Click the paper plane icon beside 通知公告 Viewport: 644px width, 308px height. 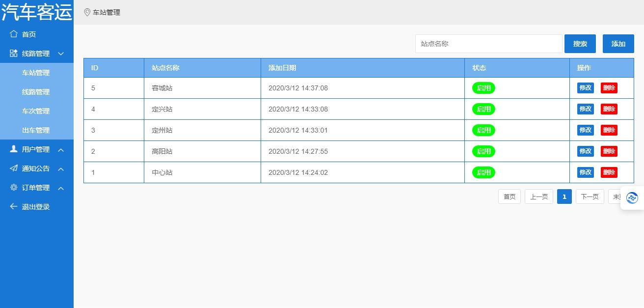point(14,168)
